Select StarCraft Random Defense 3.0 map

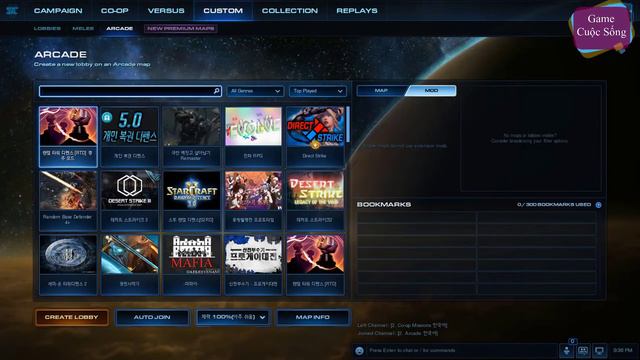click(191, 200)
